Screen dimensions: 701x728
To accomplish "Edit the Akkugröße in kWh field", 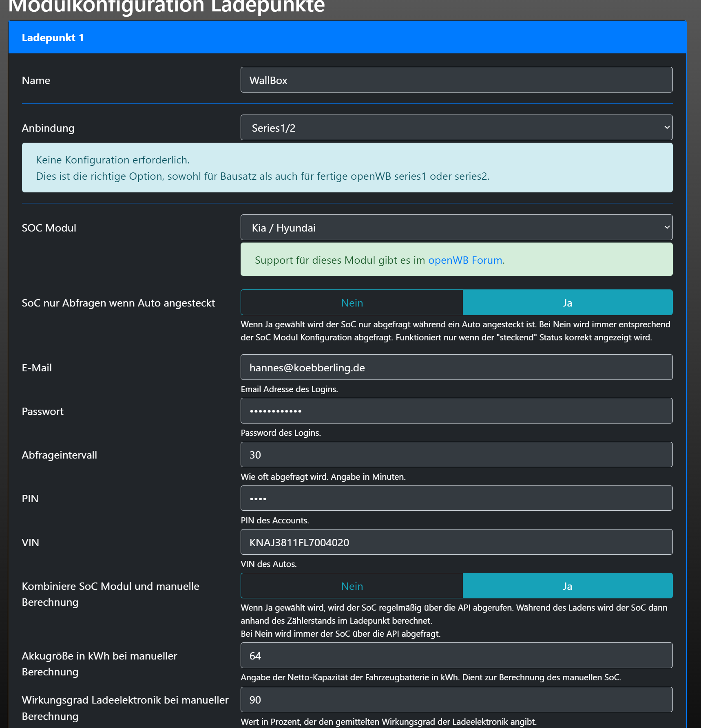I will [456, 655].
